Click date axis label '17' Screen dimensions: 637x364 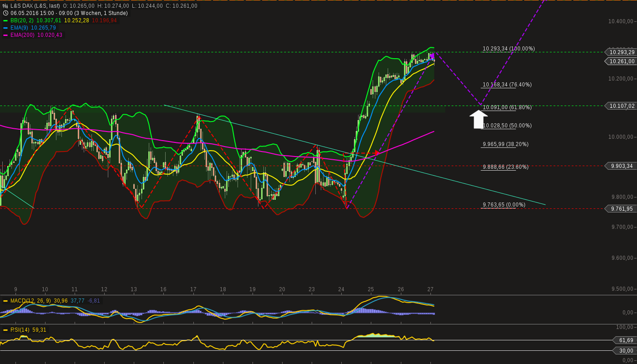[193, 289]
